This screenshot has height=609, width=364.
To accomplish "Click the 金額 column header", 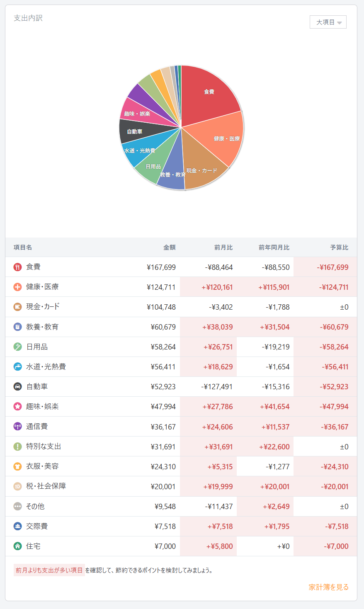I will pyautogui.click(x=169, y=247).
